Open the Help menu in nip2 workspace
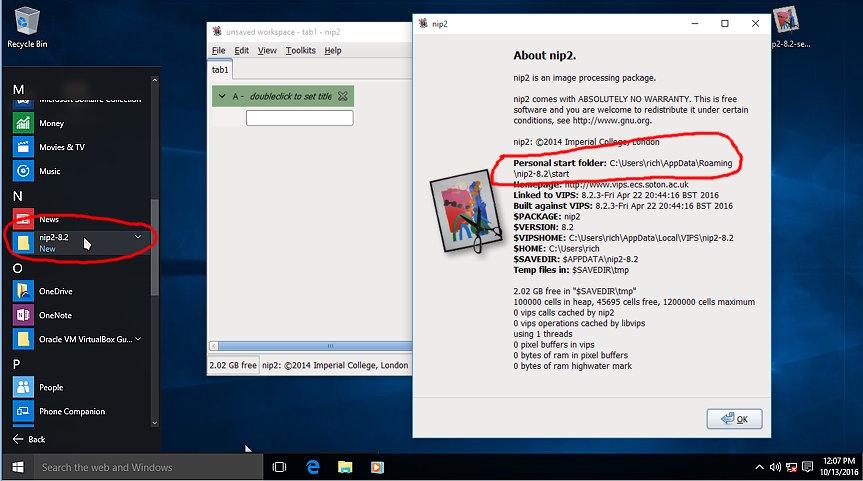The image size is (863, 481). pos(332,50)
